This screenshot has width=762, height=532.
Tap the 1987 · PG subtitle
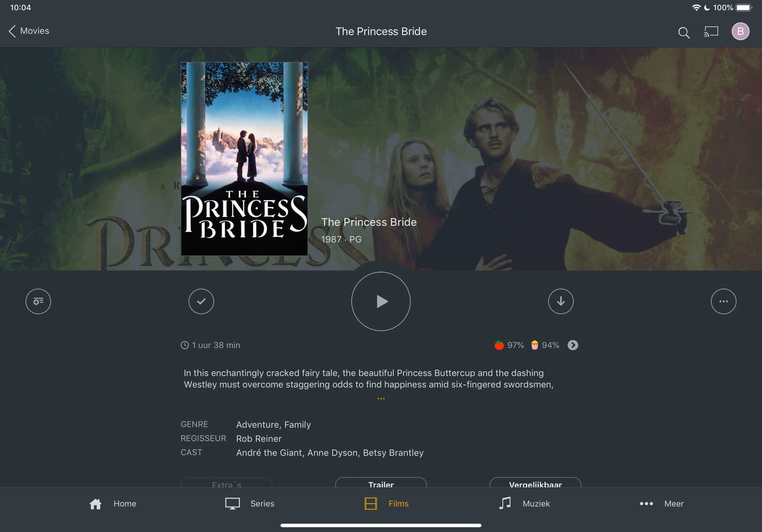tap(341, 239)
